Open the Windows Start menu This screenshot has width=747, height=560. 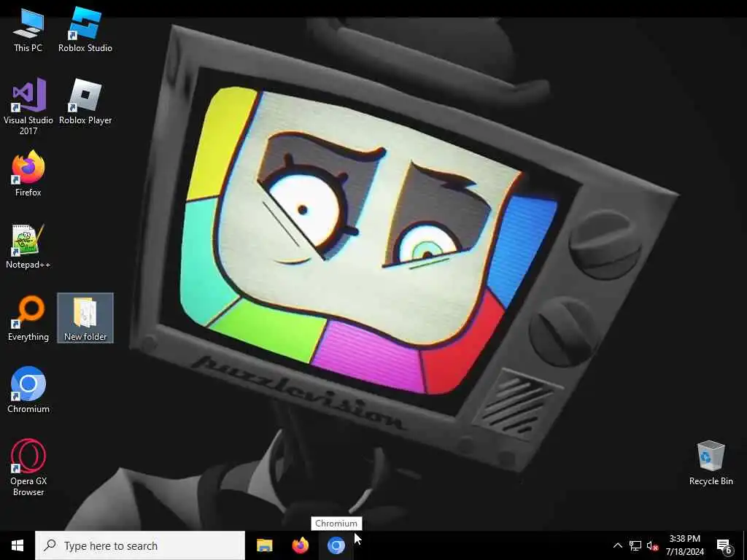point(18,545)
